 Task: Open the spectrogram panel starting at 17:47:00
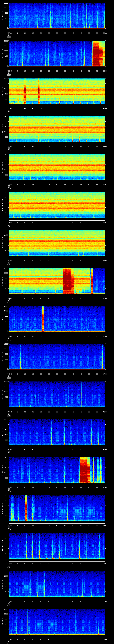tap(57, 394)
